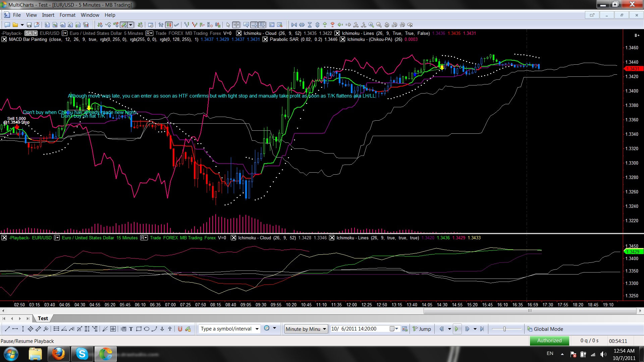Image resolution: width=644 pixels, height=362 pixels.
Task: Open the R dropdown on 15-minute subchart
Action: pyautogui.click(x=144, y=238)
